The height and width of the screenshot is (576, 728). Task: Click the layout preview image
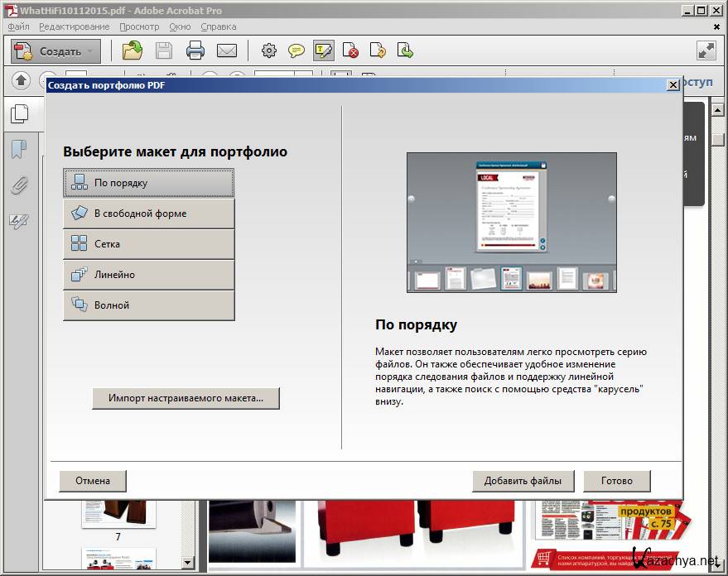click(511, 222)
